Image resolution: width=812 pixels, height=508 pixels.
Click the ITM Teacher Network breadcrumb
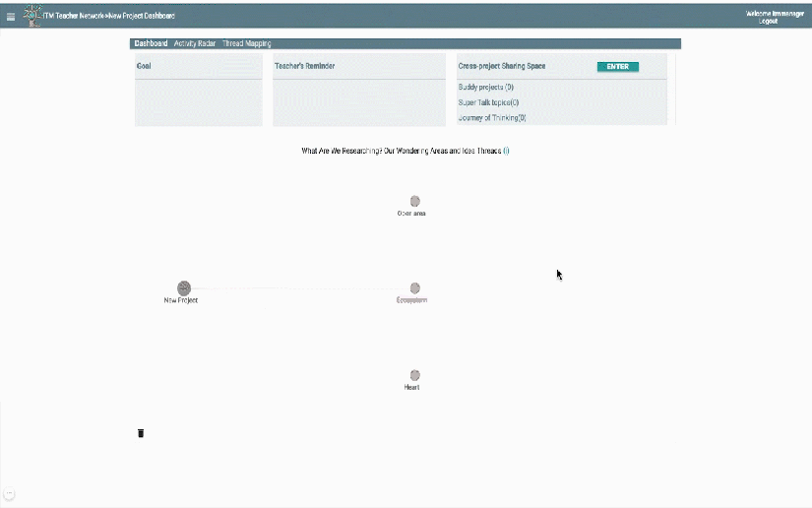click(74, 17)
